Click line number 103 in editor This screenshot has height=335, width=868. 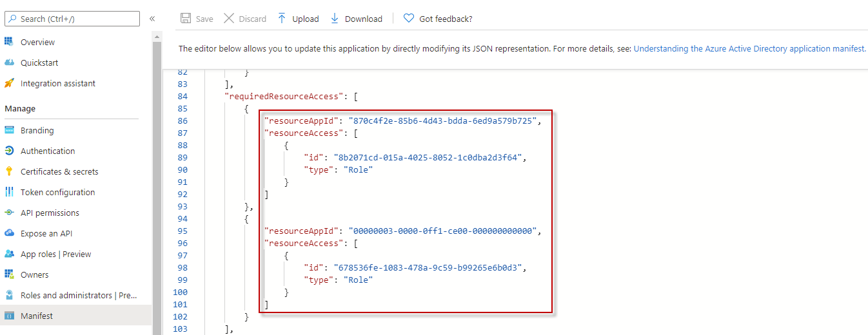pos(180,329)
